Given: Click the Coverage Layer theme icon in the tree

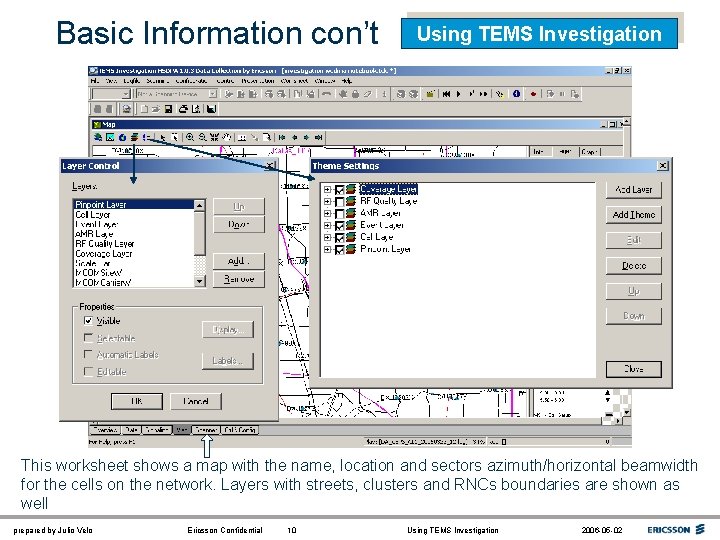Looking at the screenshot, I should click(351, 189).
